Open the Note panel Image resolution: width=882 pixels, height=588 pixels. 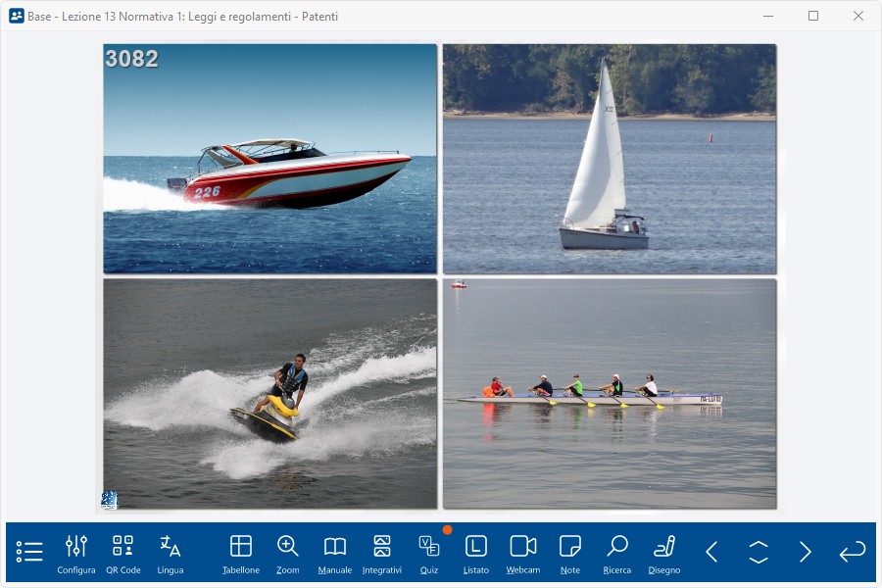coord(570,553)
